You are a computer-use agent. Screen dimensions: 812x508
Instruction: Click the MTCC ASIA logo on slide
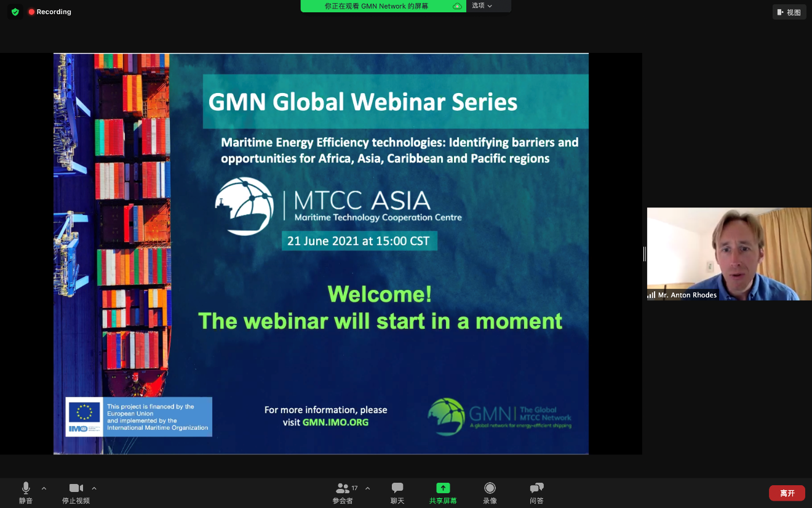(338, 206)
